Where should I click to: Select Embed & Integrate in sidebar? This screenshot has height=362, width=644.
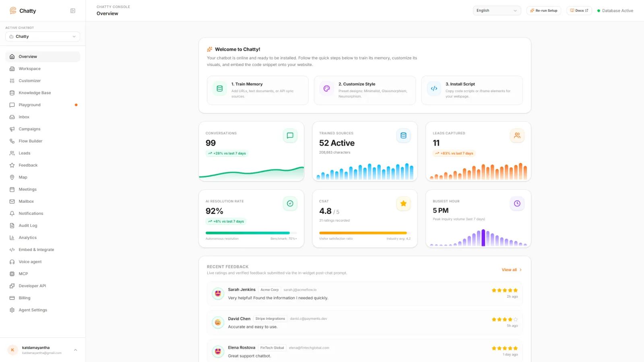(43, 250)
